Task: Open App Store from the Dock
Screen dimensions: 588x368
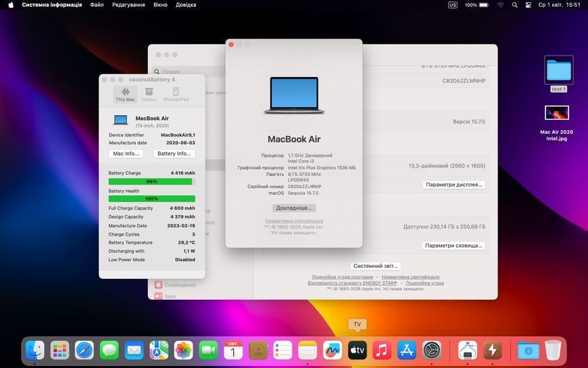Action: [x=406, y=350]
